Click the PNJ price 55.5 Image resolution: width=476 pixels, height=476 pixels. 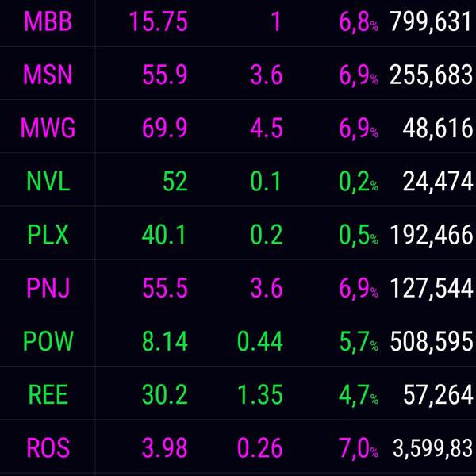[165, 288]
